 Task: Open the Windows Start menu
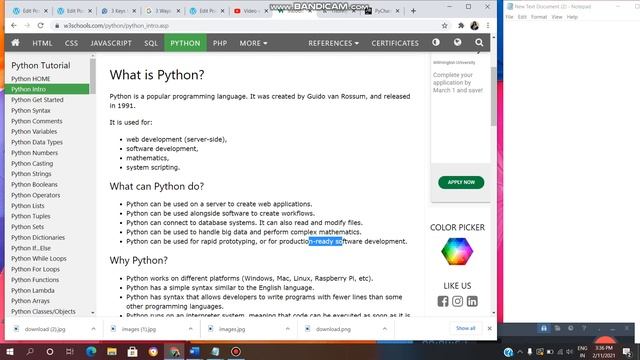(x=10, y=351)
